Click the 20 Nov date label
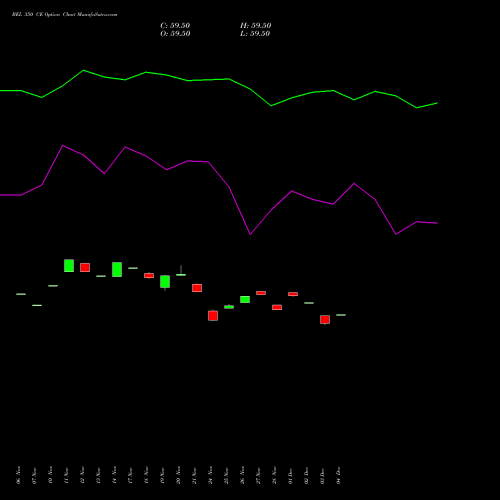 click(178, 475)
